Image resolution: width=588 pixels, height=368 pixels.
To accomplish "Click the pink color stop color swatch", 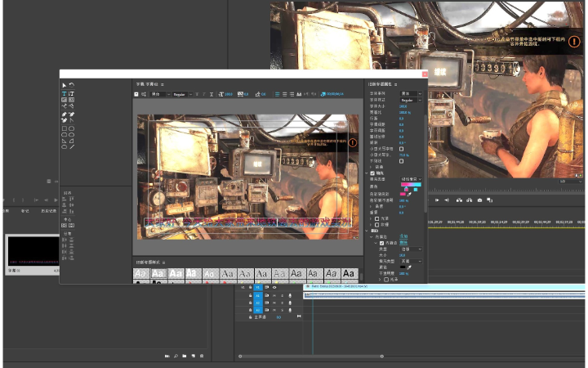I will pyautogui.click(x=403, y=194).
